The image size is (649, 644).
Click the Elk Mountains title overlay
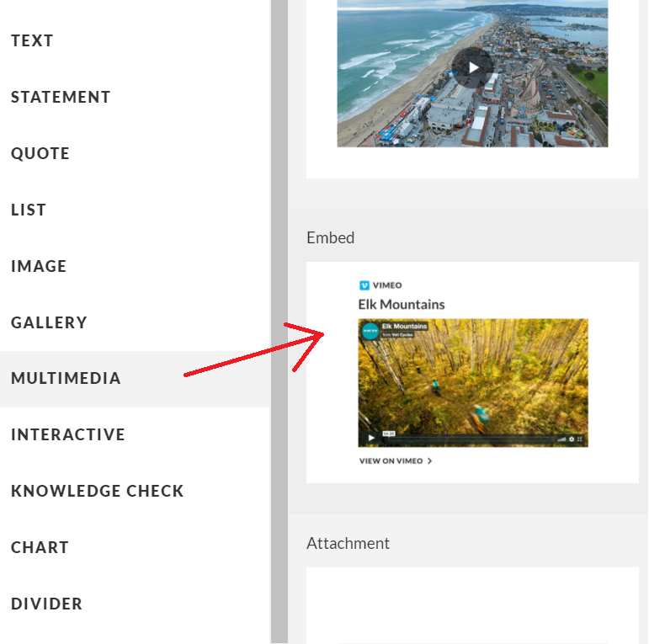[404, 326]
